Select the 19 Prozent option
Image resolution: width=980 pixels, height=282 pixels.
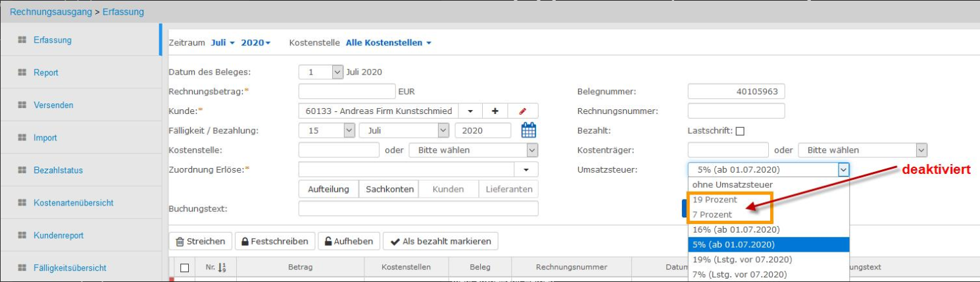pyautogui.click(x=769, y=200)
